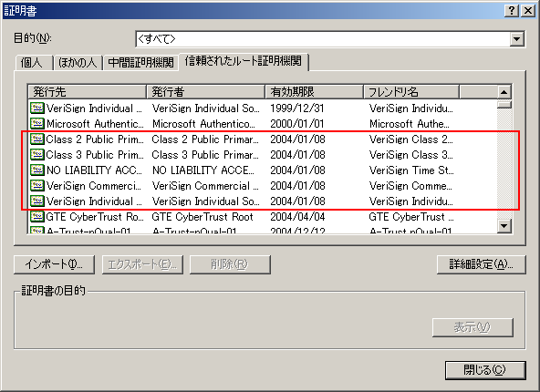
Task: Select issuer 'Microsoft Authentico...' cell
Action: (203, 124)
